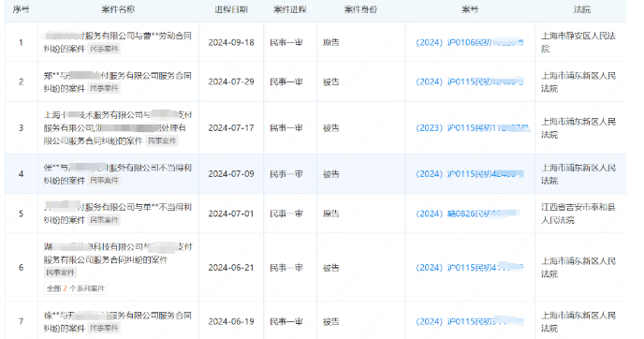
Task: Open case number link in row 1
Action: [470, 42]
